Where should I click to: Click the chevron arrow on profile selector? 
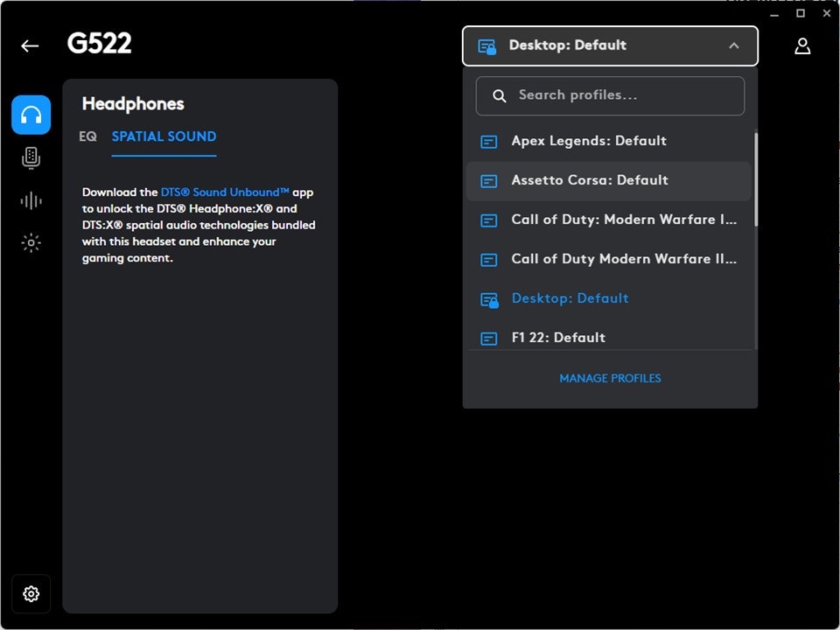tap(733, 45)
